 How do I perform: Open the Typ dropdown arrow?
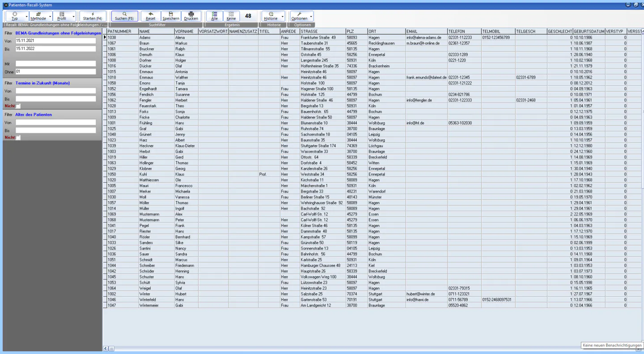click(x=26, y=17)
